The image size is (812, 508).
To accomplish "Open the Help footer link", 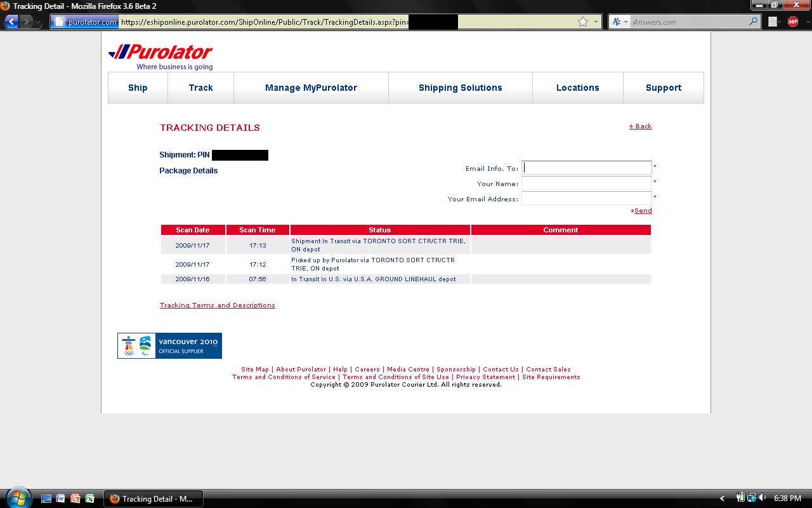I will pos(341,369).
